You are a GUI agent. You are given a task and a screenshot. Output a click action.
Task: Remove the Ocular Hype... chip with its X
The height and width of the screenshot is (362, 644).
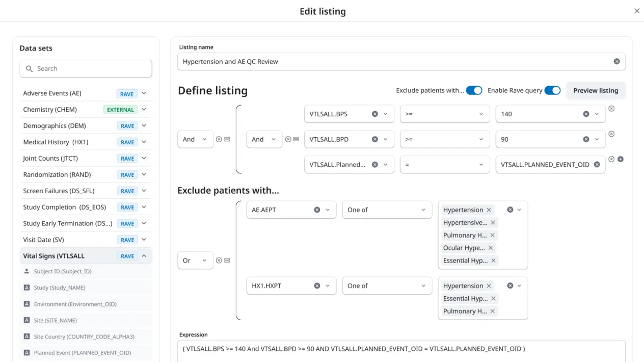click(x=490, y=248)
